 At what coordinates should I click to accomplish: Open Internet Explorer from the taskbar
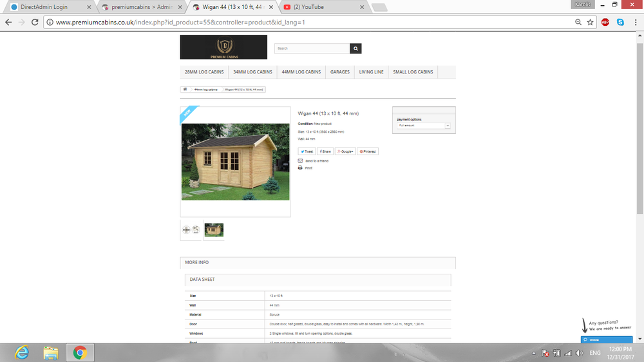[x=22, y=352]
